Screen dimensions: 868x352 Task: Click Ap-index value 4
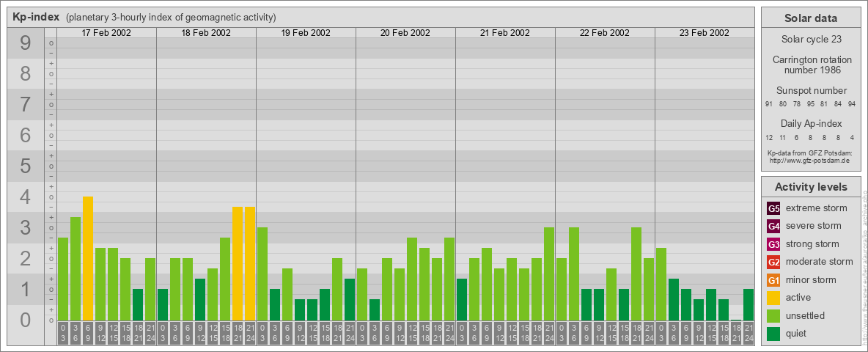click(x=851, y=137)
